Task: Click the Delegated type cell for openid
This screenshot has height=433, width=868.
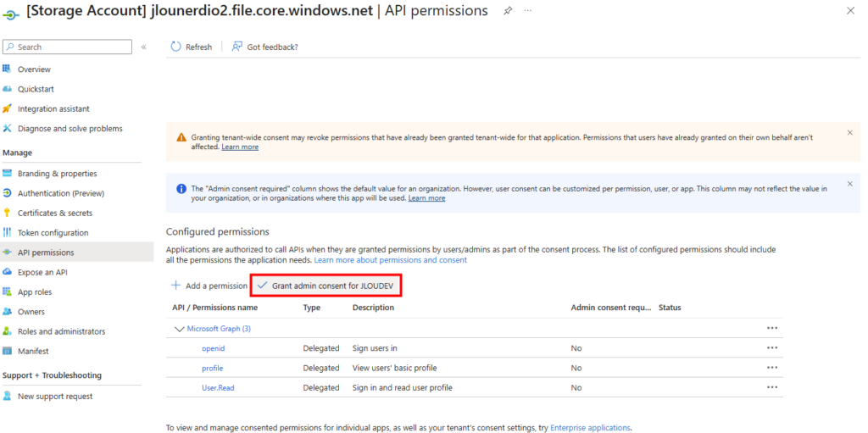Action: pyautogui.click(x=321, y=348)
